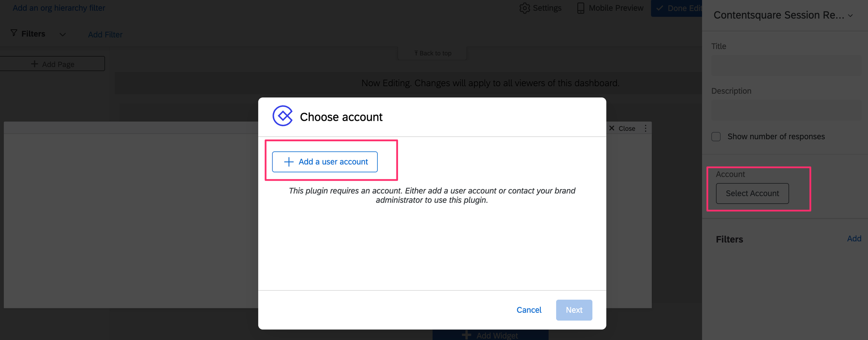Click the plus icon in Add a user account
The height and width of the screenshot is (340, 868).
[289, 162]
